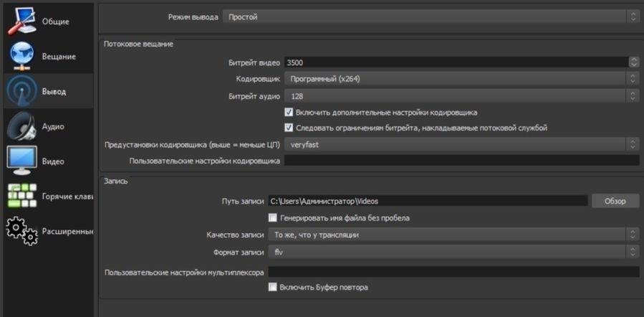Open the hotkeys keyboard icon

(21, 197)
